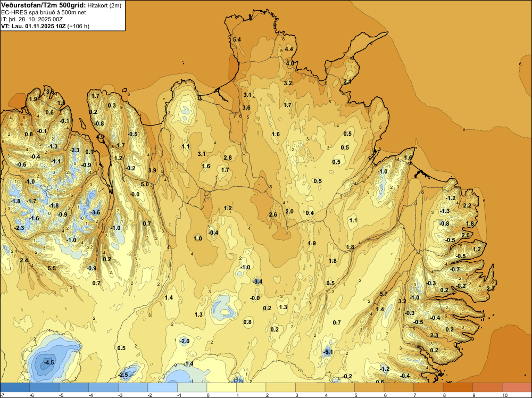Click the '2.1' temperature value on the map
Image resolution: width=532 pixels, height=398 pixels.
pyautogui.click(x=347, y=82)
